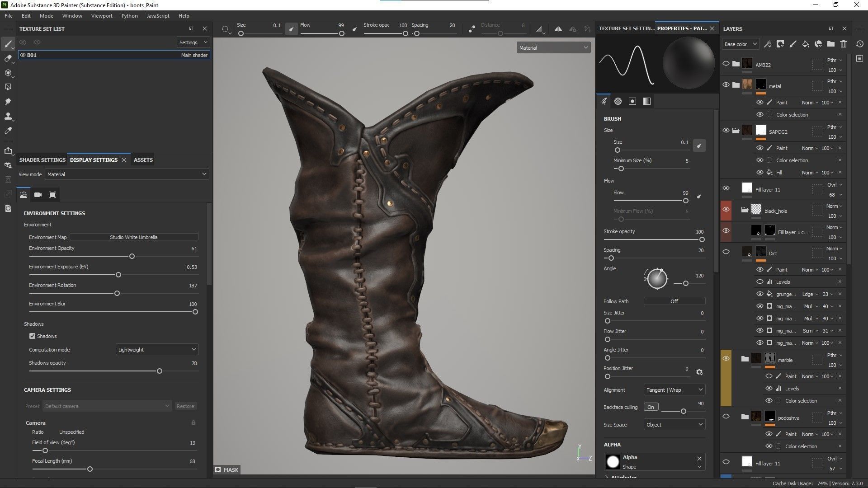Open the View mode dropdown in Display Settings
868x488 pixels.
(127, 174)
